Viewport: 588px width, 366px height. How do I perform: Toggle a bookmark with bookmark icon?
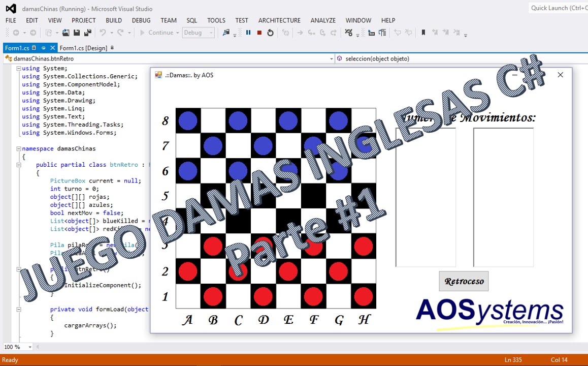pos(423,33)
